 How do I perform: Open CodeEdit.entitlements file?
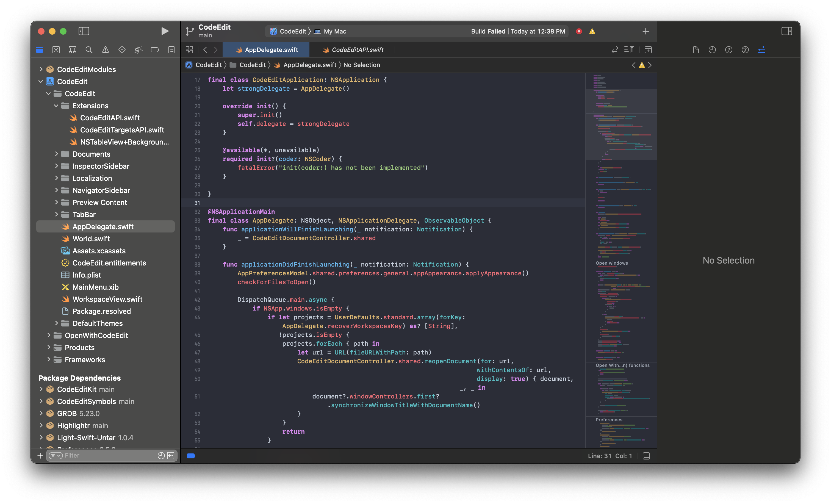click(x=105, y=263)
